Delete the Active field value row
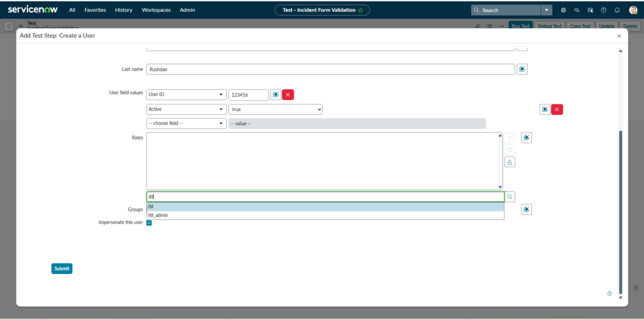644x320 pixels. tap(557, 109)
